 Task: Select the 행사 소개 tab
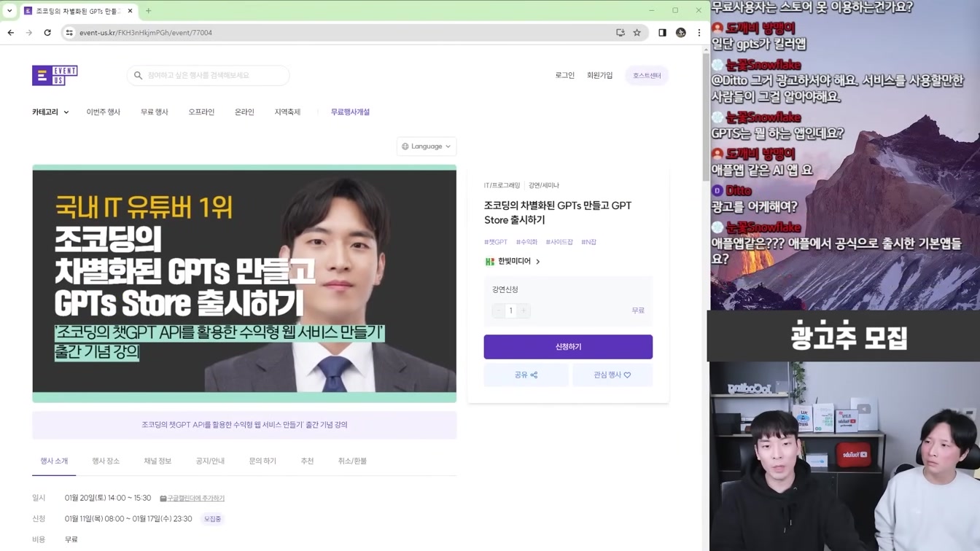54,461
